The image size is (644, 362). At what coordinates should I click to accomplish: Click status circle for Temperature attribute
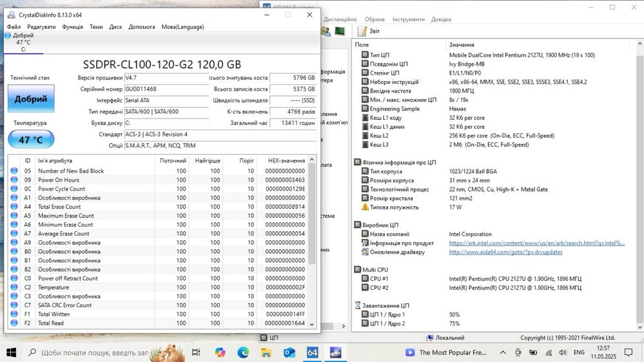pyautogui.click(x=14, y=287)
